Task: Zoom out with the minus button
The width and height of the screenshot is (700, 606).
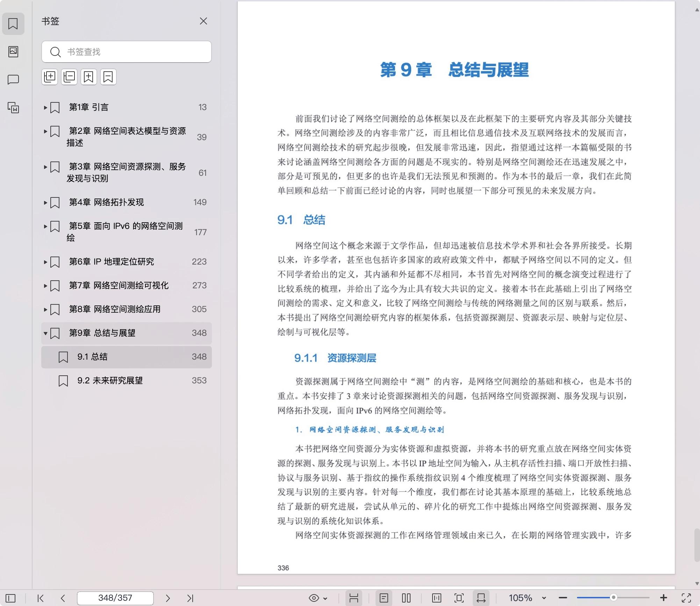Action: point(563,598)
